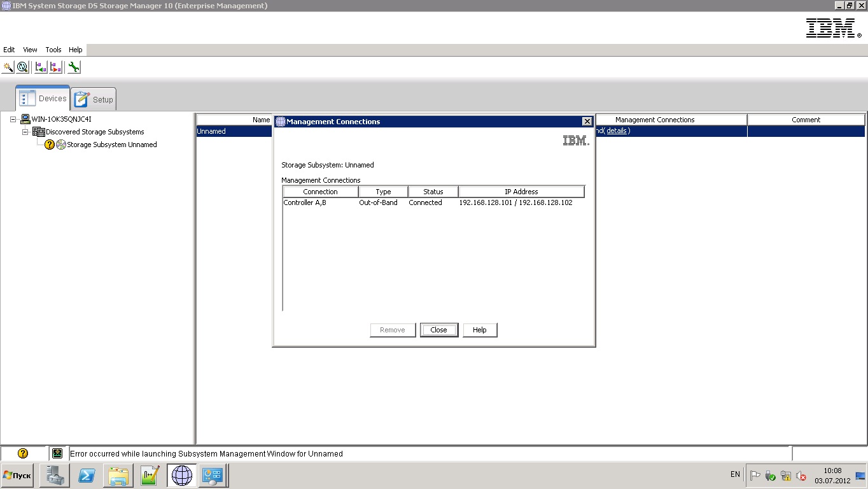This screenshot has height=489, width=868.
Task: Click the Rescan magnifier toolbar icon
Action: (23, 67)
